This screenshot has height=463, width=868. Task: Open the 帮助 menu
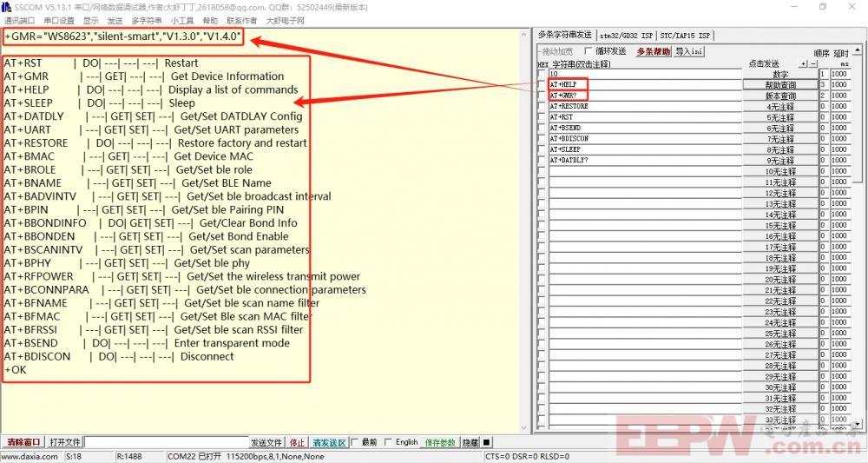[x=210, y=21]
